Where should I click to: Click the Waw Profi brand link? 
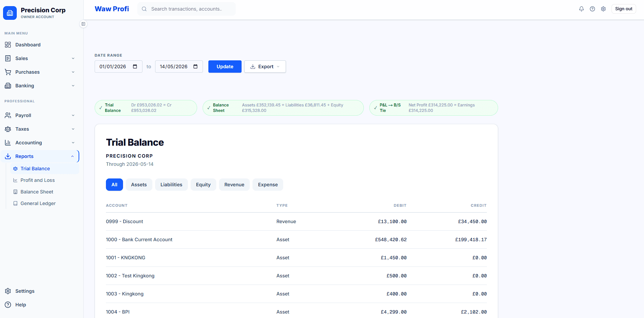pos(112,9)
